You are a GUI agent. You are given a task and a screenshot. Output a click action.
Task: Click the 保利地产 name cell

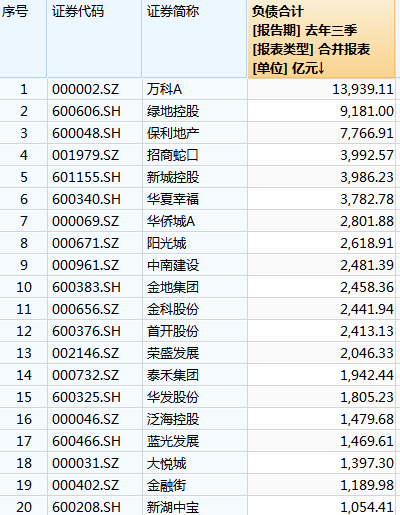[x=195, y=133]
